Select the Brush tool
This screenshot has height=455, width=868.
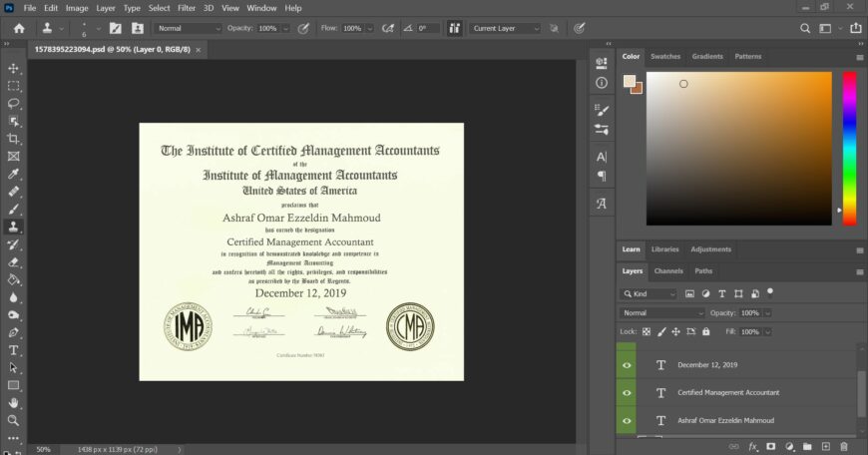[13, 210]
